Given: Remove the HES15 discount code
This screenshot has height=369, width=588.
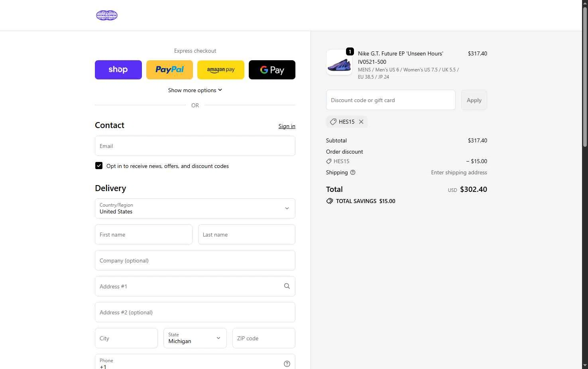Looking at the screenshot, I should [x=361, y=122].
